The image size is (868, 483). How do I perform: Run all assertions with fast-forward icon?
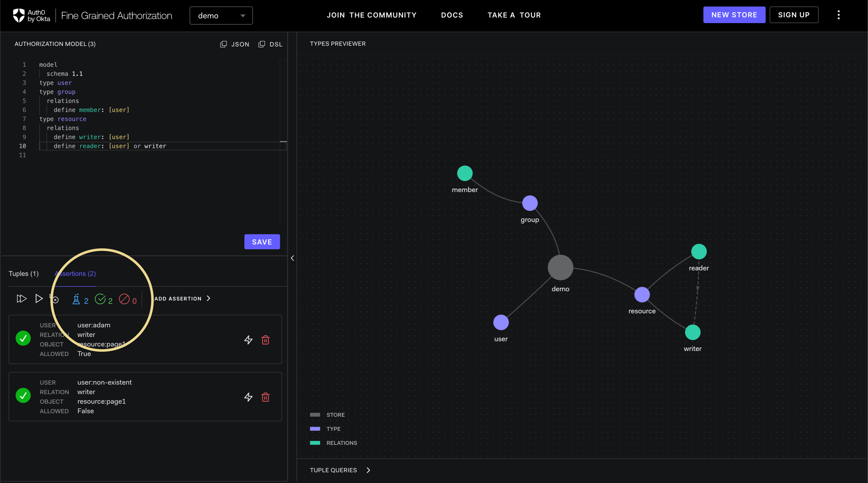[x=21, y=298]
